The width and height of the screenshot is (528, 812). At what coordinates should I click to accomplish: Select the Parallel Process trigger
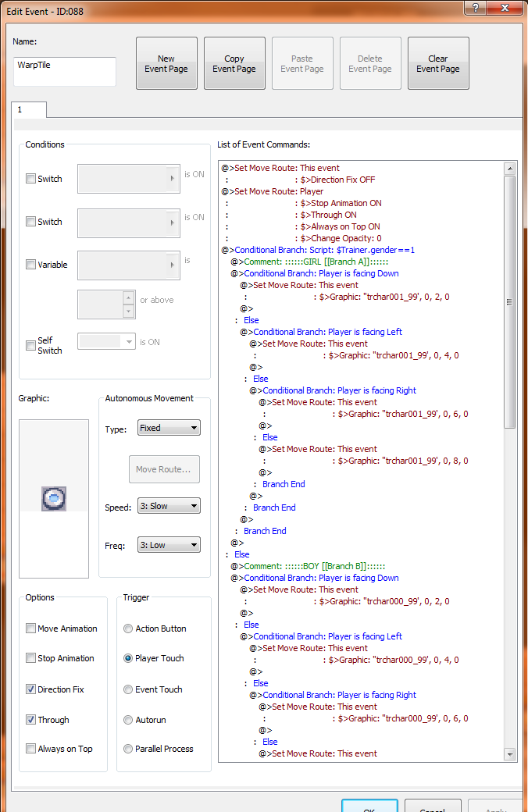coord(128,749)
